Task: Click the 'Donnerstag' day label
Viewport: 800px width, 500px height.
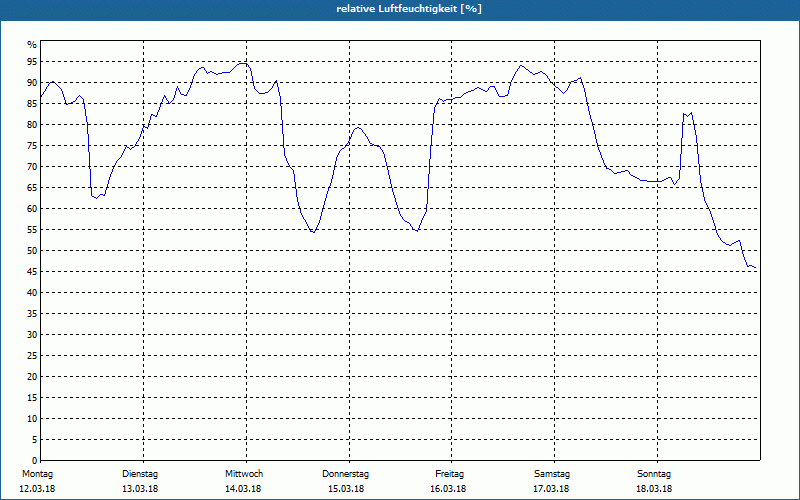Action: click(x=345, y=474)
